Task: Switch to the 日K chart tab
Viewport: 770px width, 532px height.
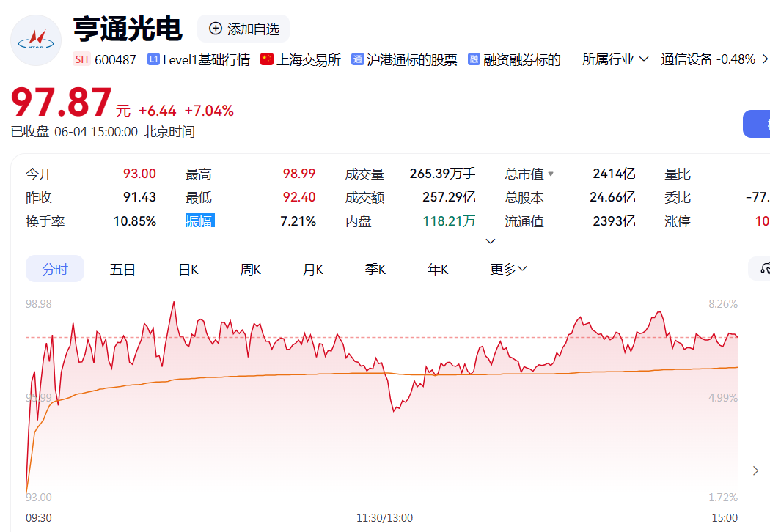Action: tap(188, 269)
